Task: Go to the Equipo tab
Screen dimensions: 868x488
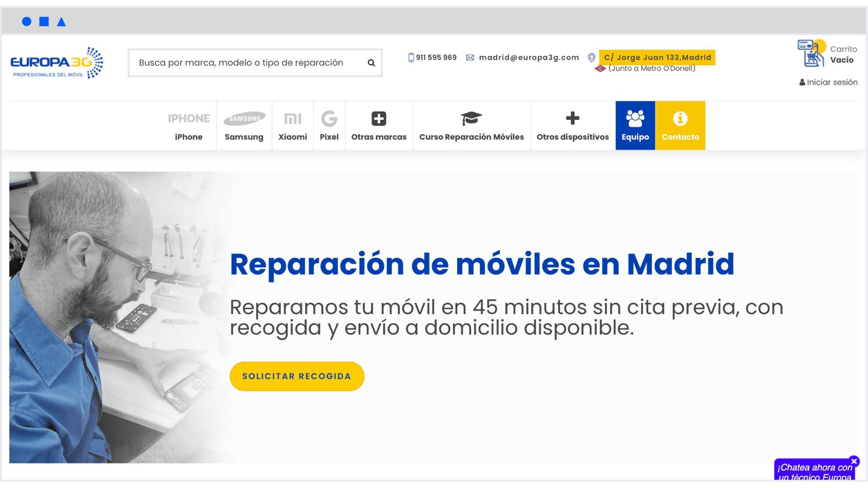Action: click(x=635, y=126)
